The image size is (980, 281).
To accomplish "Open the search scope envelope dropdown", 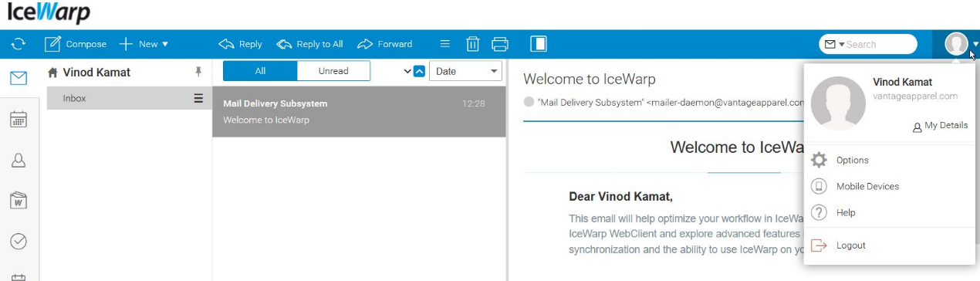I will tap(834, 44).
